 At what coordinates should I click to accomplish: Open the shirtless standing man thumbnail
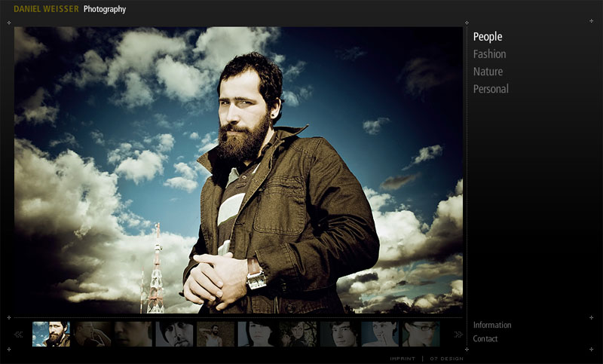(215, 334)
